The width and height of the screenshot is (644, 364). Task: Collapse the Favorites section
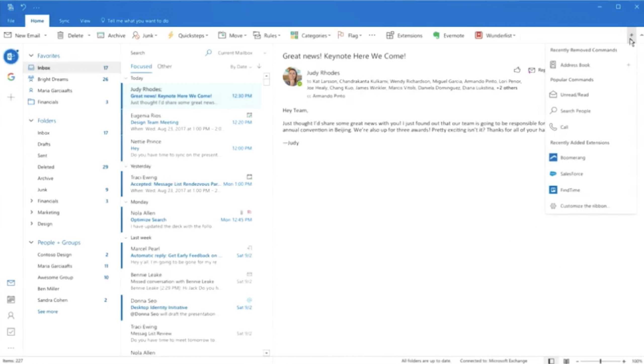coord(31,55)
